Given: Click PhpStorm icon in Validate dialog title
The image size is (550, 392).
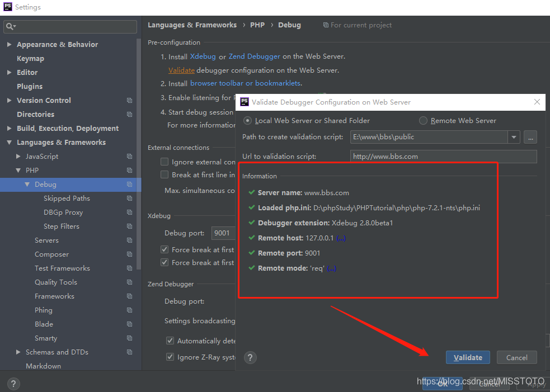Looking at the screenshot, I should click(x=245, y=102).
